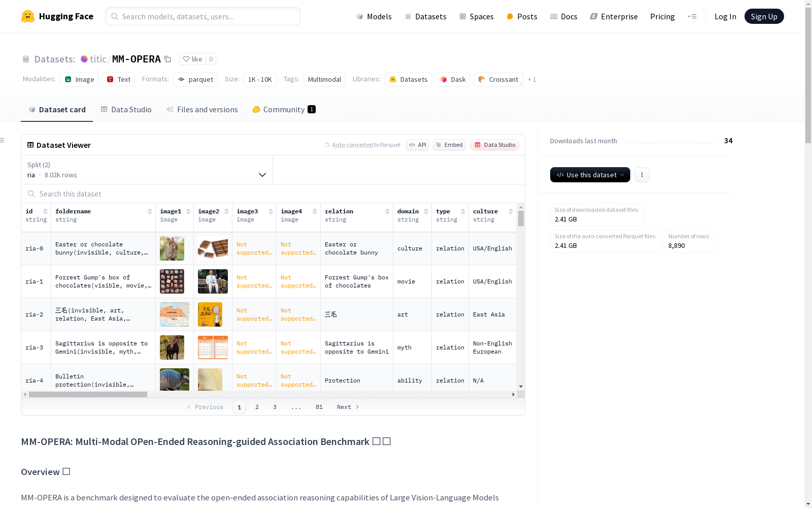Click the Hugging Face logo icon
The height and width of the screenshot is (508, 812).
28,16
